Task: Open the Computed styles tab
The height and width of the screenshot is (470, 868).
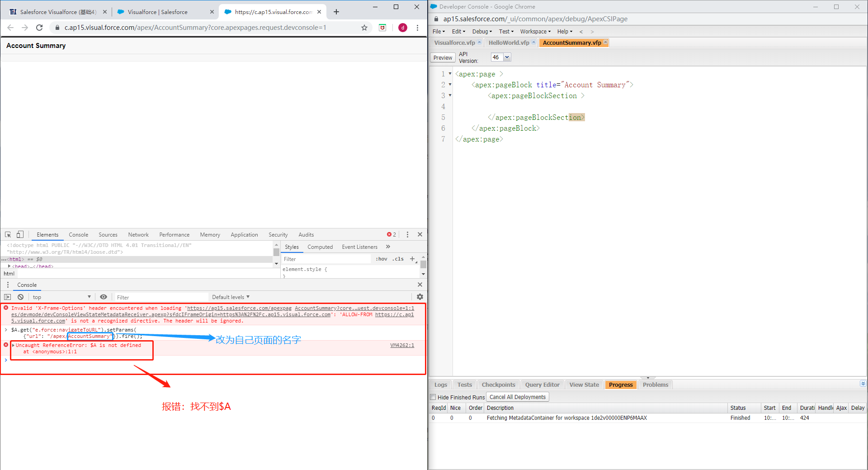Action: [x=320, y=247]
